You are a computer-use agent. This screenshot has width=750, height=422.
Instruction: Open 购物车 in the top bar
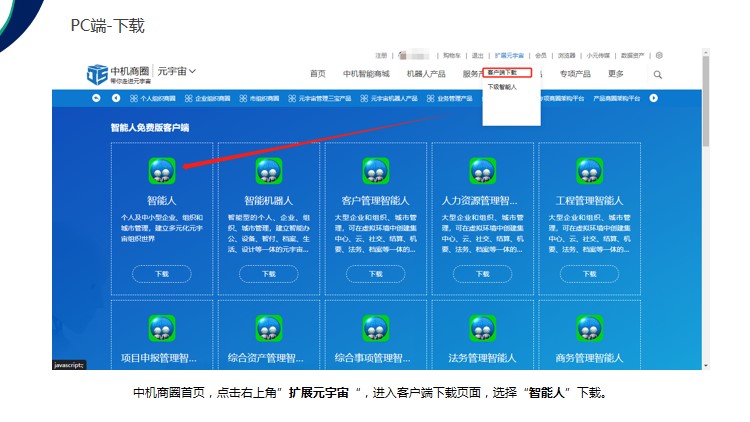click(x=452, y=56)
